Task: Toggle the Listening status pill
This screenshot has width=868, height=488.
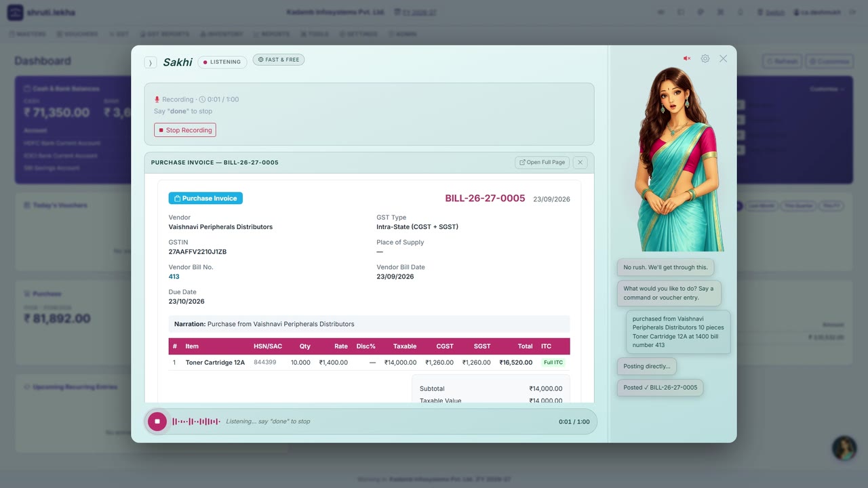Action: tap(222, 62)
